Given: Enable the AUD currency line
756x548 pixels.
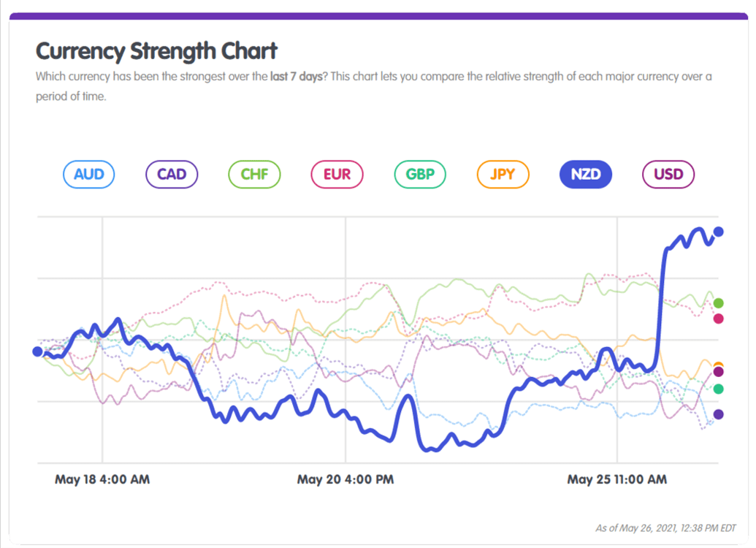Looking at the screenshot, I should [88, 174].
